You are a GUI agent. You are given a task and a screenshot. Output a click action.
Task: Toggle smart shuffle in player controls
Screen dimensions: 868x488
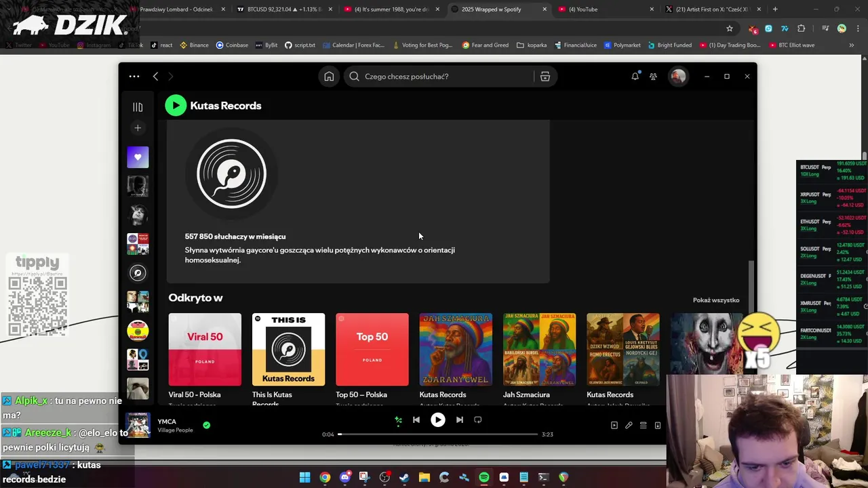399,420
